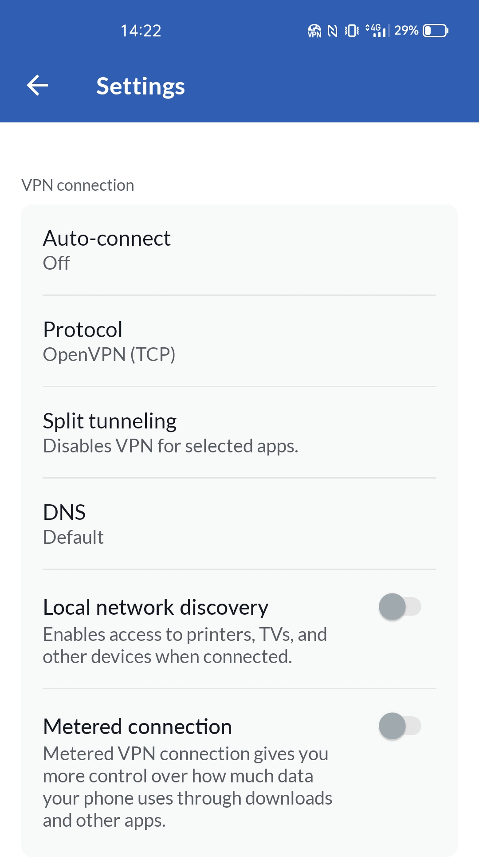Tap the vibrate mode status icon
Image resolution: width=479 pixels, height=868 pixels.
(x=352, y=31)
